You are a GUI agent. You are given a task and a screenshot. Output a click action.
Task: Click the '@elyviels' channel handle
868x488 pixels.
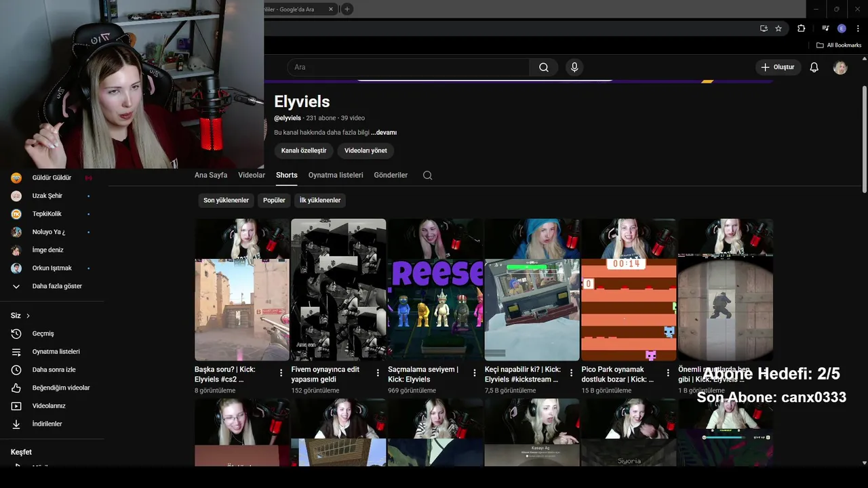point(288,118)
